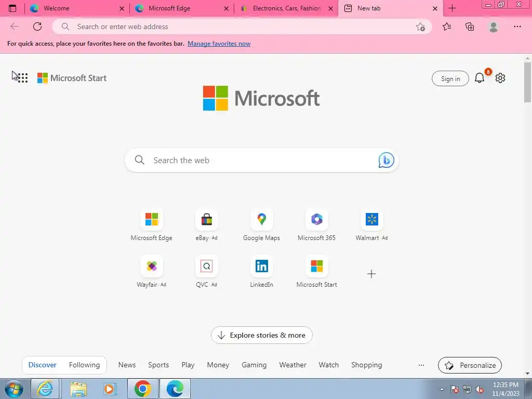Open the Shopping category
This screenshot has height=399, width=532.
click(367, 365)
